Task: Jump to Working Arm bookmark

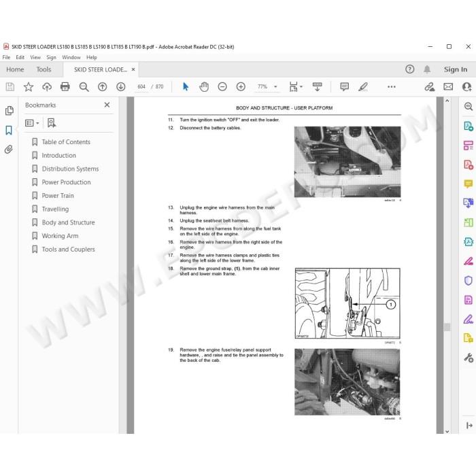Action: coord(60,236)
